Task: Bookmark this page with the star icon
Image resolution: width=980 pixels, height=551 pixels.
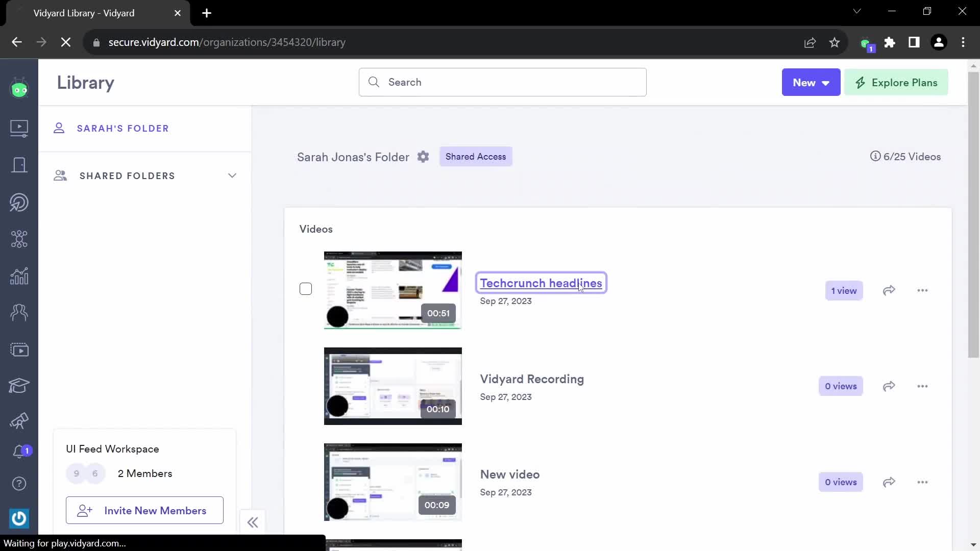Action: point(835,42)
